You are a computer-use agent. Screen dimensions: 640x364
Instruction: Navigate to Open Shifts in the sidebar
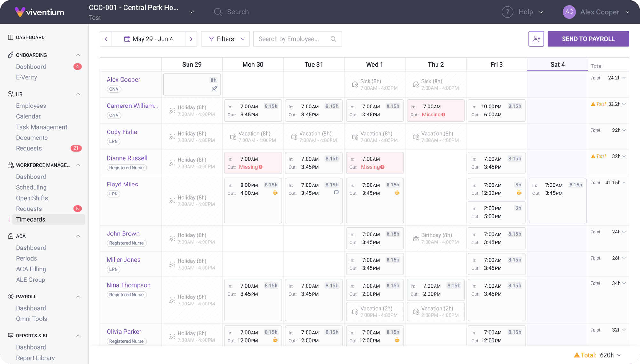[x=32, y=198]
